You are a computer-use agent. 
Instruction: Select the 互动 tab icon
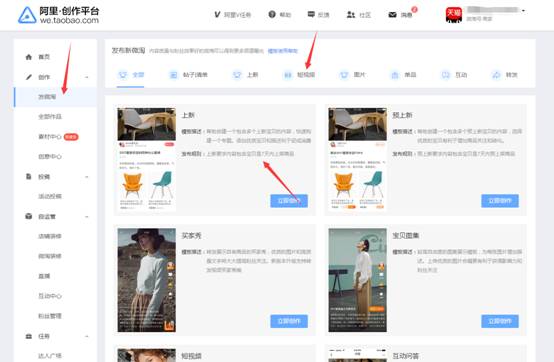(x=446, y=75)
